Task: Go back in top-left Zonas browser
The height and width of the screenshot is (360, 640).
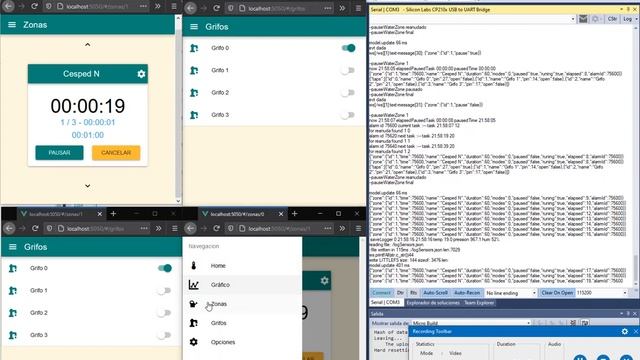Action: (x=8, y=7)
